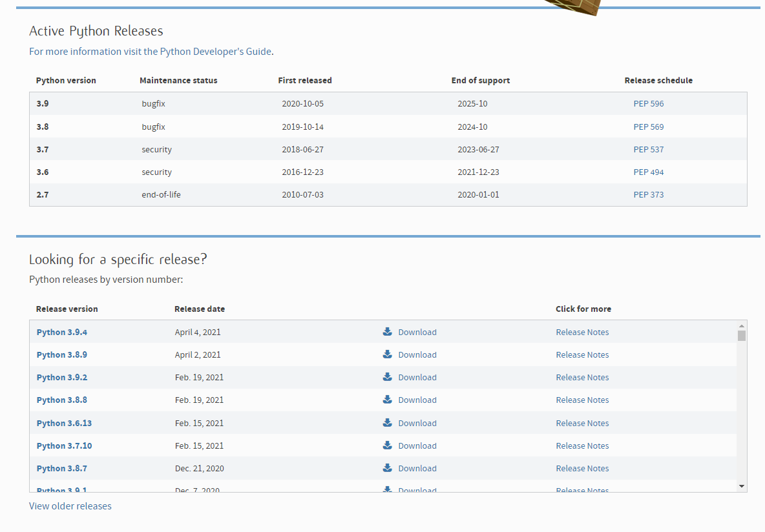Viewport: 765px width, 532px height.
Task: Click the Release version column header
Action: coord(67,309)
